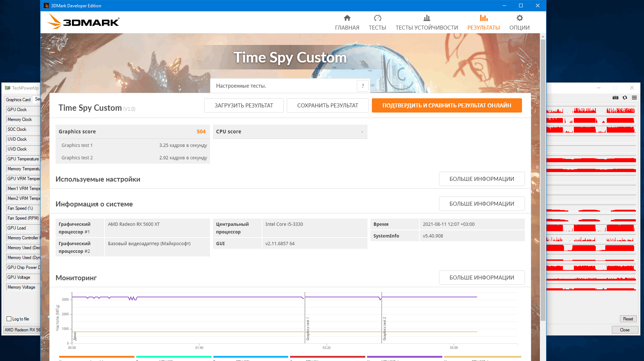Open Memory Voltage sensor dropdown in GPU-Z

23,287
